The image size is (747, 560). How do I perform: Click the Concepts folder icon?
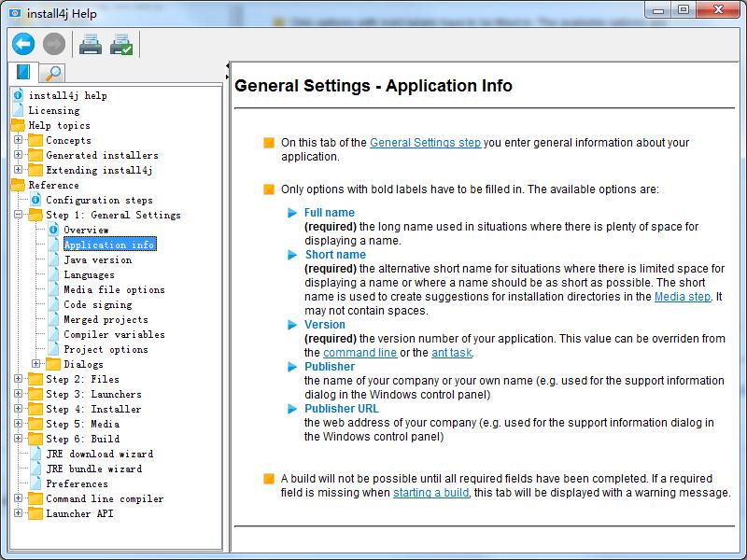[35, 140]
